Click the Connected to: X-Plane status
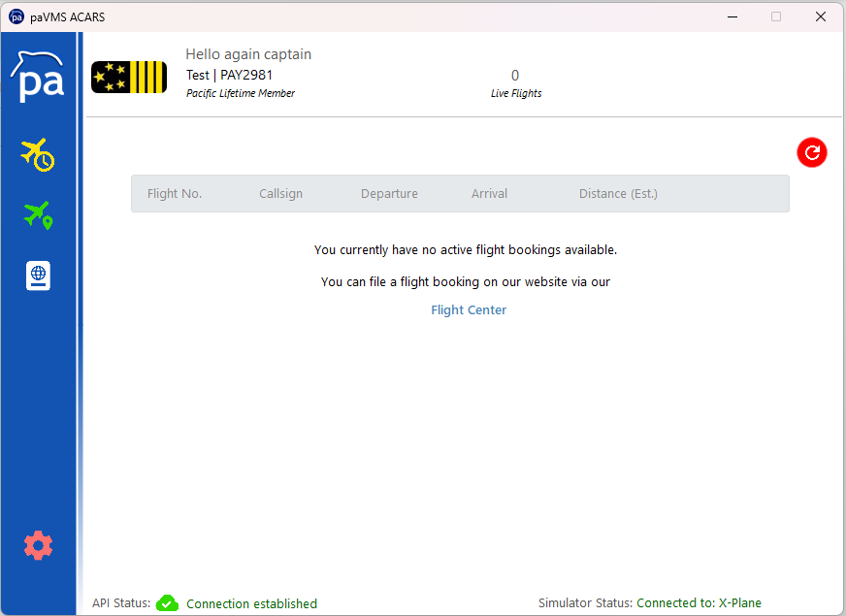 pos(699,603)
